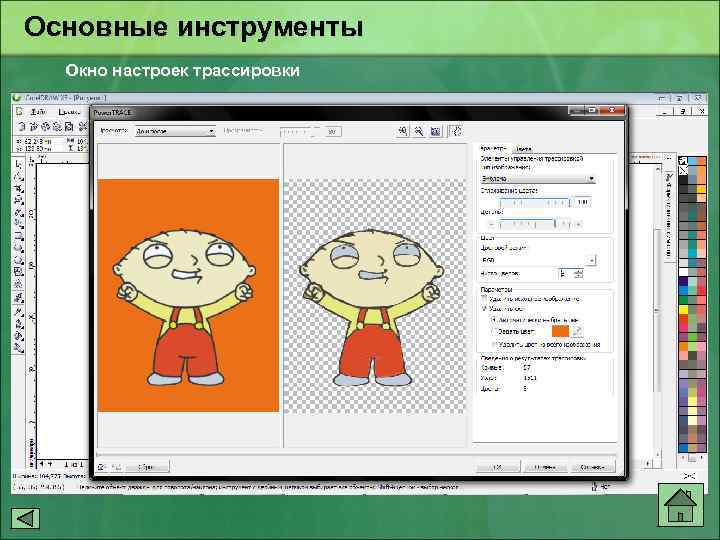Viewport: 720px width, 540px height.
Task: Click the Сброс reset button
Action: pos(147,467)
